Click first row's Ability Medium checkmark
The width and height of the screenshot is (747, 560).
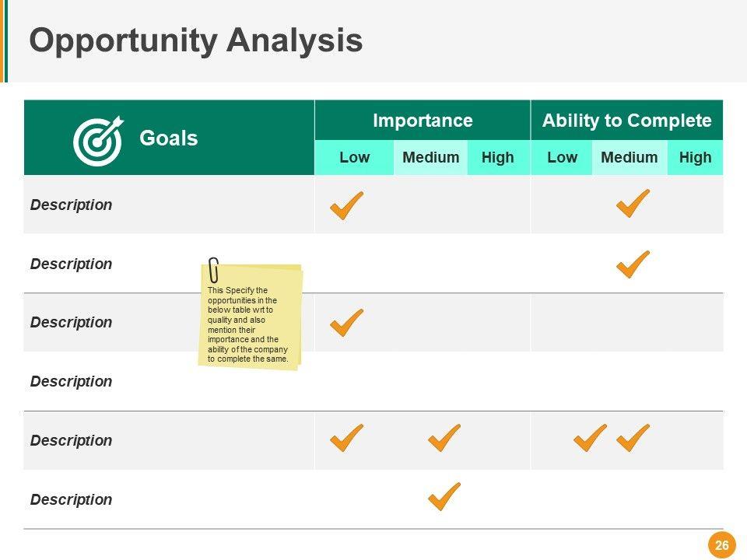click(x=633, y=204)
